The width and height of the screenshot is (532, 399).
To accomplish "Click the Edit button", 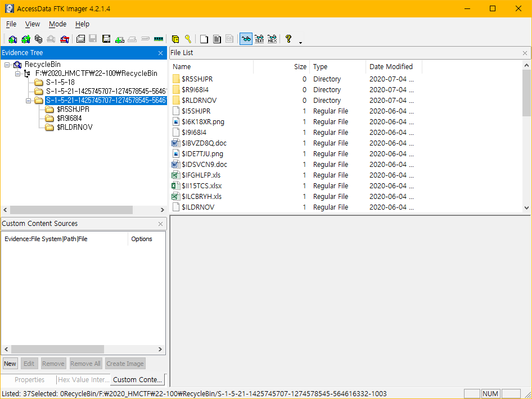I will point(29,364).
